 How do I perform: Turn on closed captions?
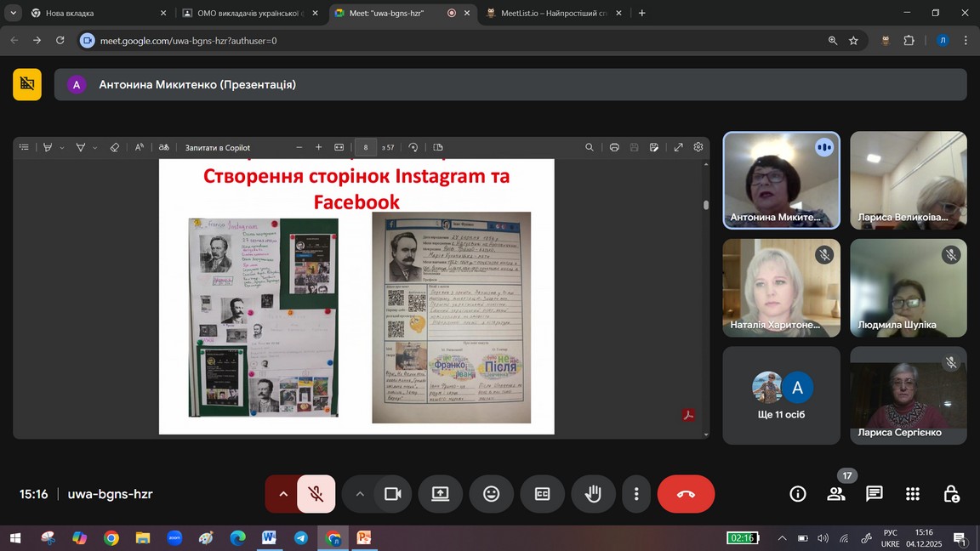542,494
